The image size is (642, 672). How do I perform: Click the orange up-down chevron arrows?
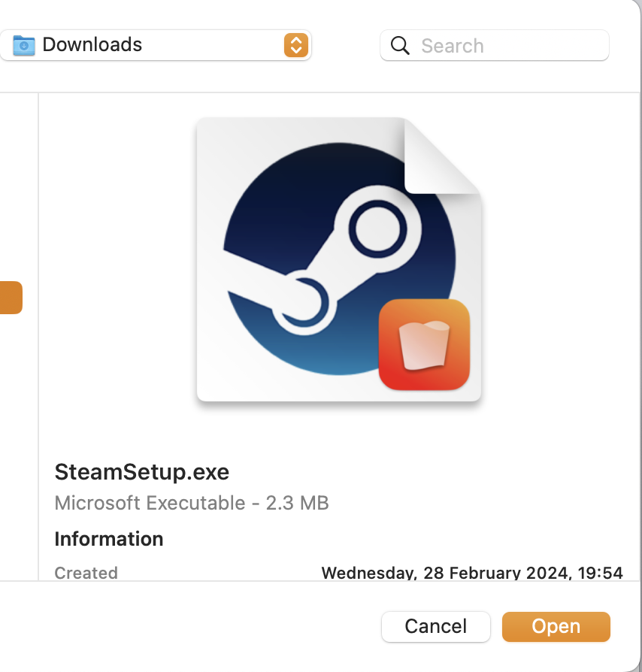coord(296,45)
